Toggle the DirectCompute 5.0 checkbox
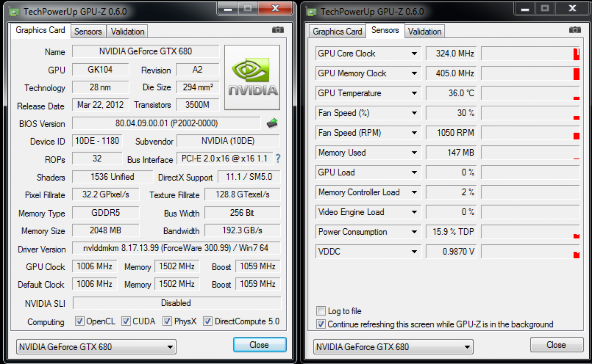 point(208,321)
